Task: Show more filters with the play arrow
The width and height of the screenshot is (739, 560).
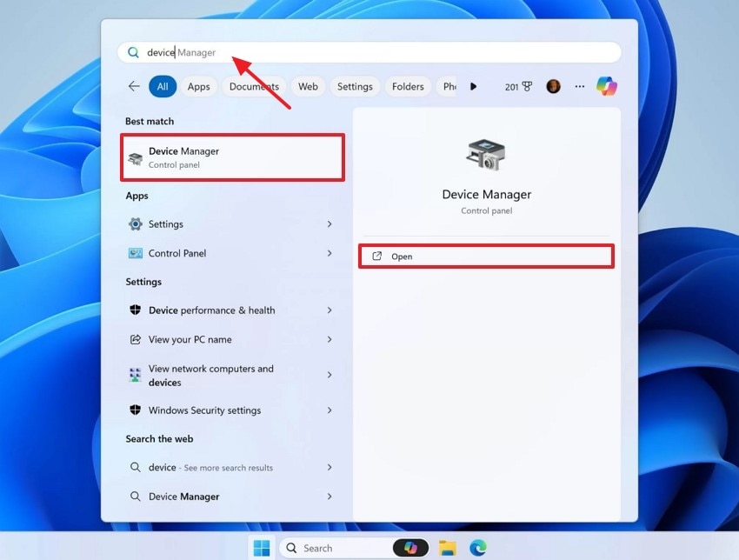Action: point(473,86)
